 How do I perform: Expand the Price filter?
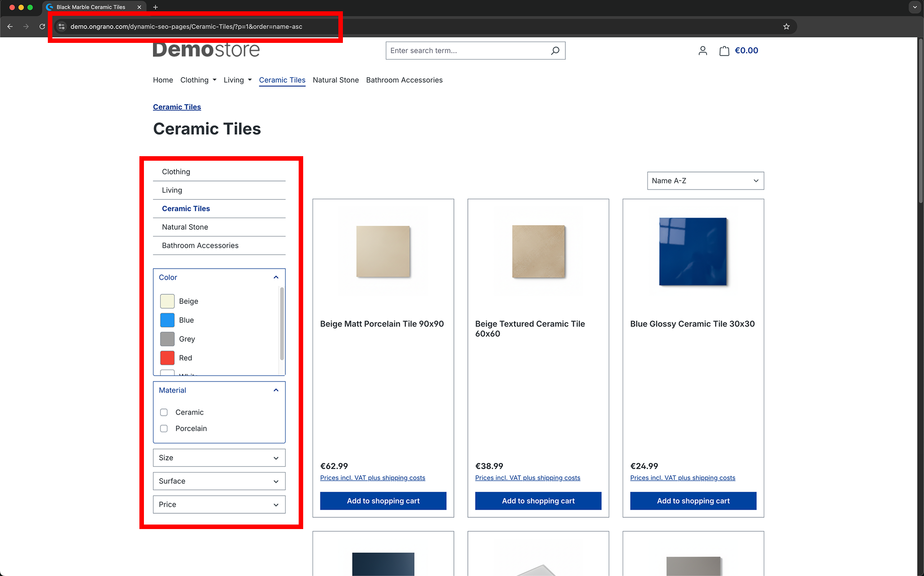(219, 505)
